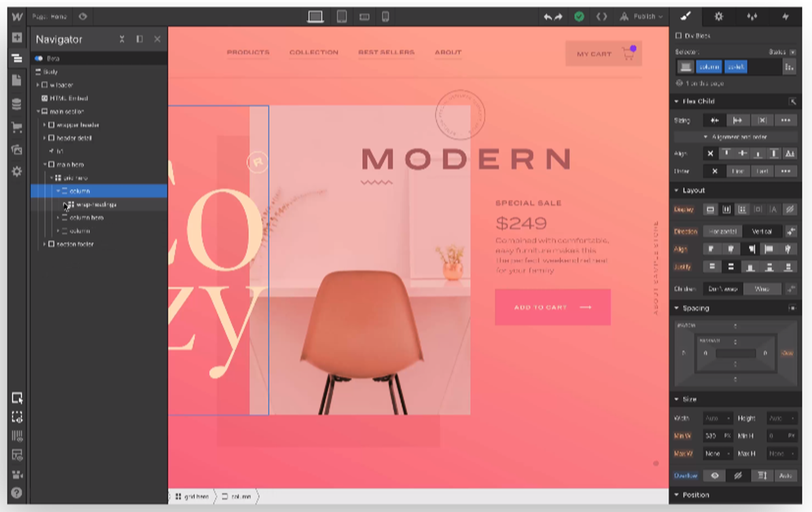Set flex child sizing to don't shrink or grow
The width and height of the screenshot is (812, 512).
click(762, 120)
